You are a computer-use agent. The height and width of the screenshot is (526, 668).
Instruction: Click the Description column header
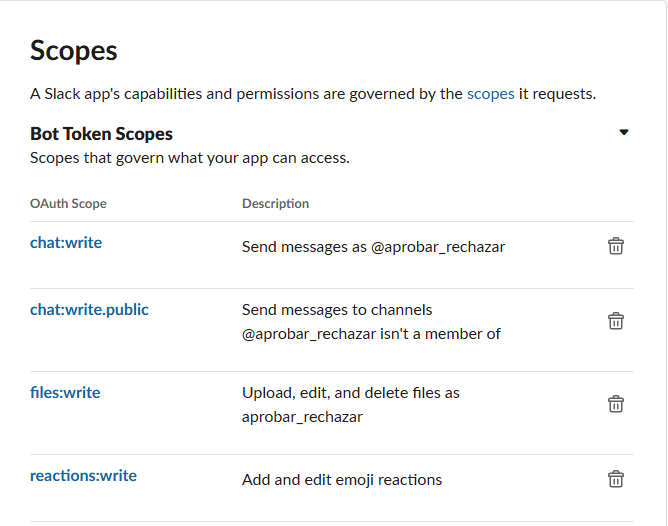[275, 203]
